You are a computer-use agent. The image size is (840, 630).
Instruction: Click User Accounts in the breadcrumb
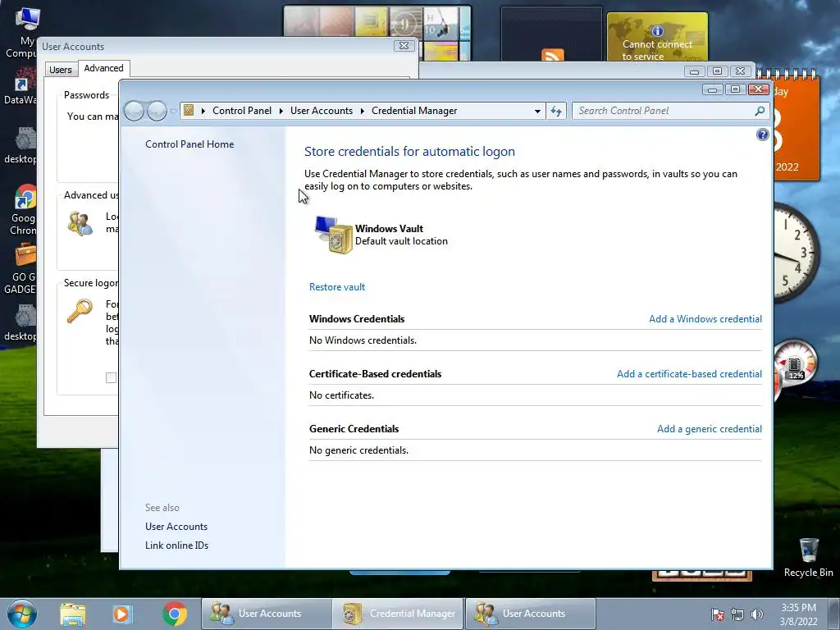(322, 111)
